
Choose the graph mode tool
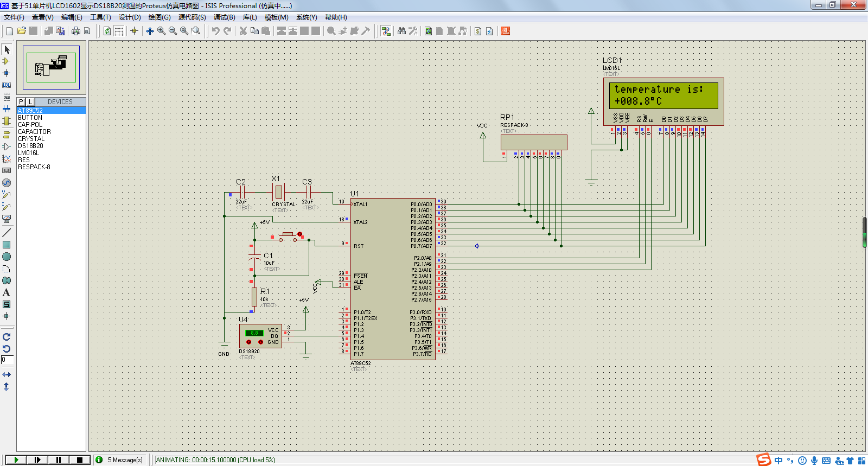(x=7, y=159)
